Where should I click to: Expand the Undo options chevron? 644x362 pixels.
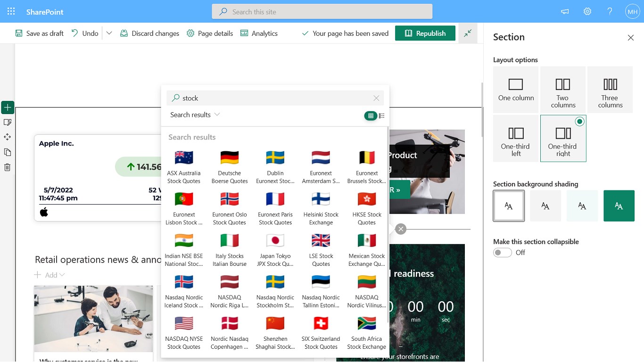point(109,33)
